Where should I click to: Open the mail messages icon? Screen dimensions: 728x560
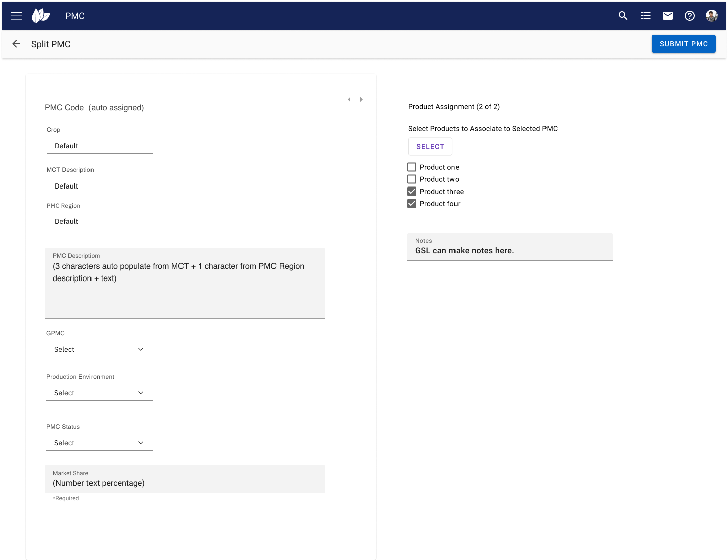point(668,16)
